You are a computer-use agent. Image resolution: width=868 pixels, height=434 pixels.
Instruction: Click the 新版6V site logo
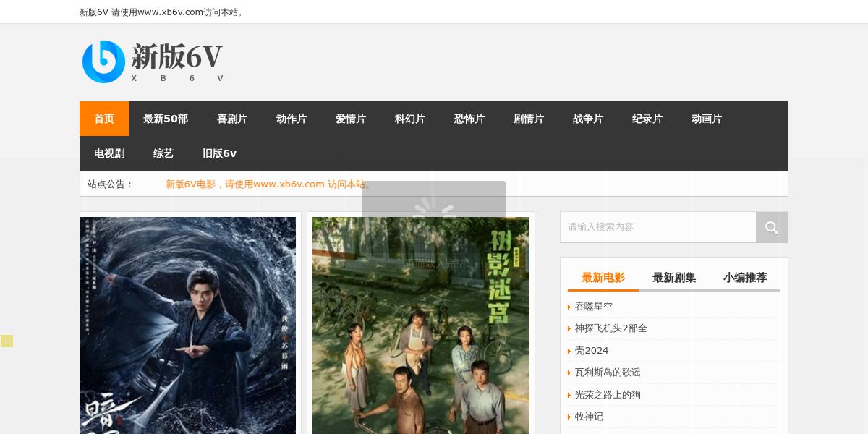click(153, 61)
